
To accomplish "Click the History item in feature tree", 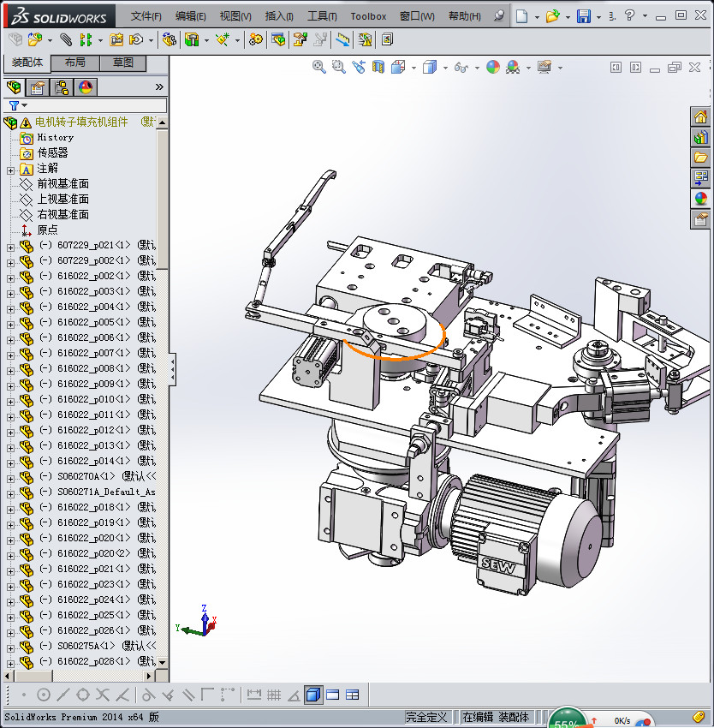I will pos(55,137).
